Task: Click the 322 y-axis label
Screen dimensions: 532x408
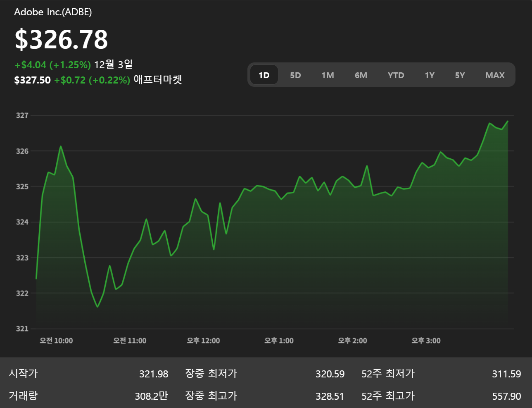Action: click(x=22, y=293)
